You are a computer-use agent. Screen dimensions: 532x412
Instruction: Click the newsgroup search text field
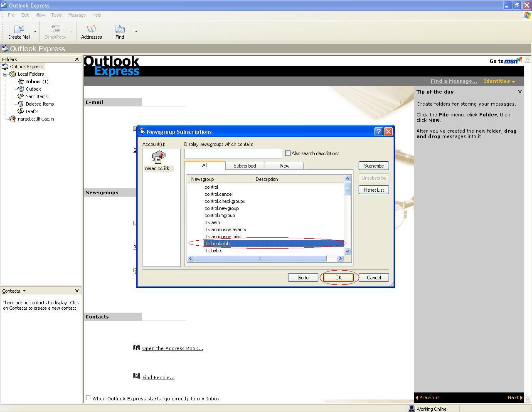233,154
